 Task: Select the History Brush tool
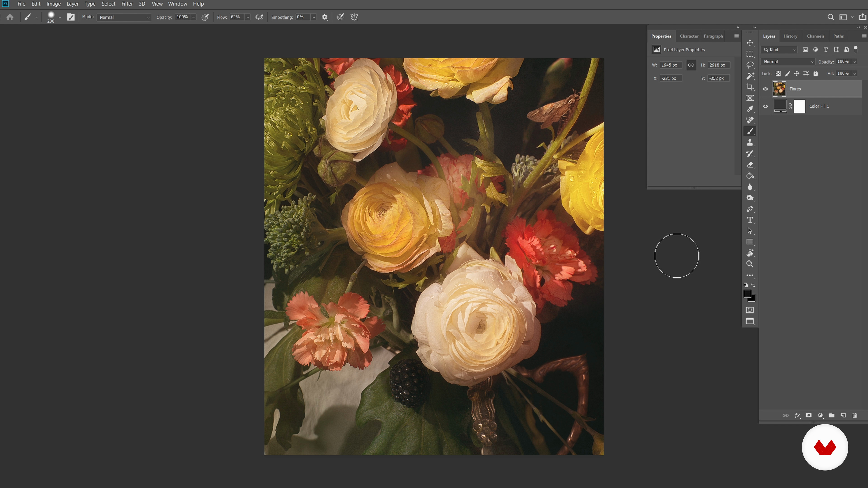[x=750, y=154]
